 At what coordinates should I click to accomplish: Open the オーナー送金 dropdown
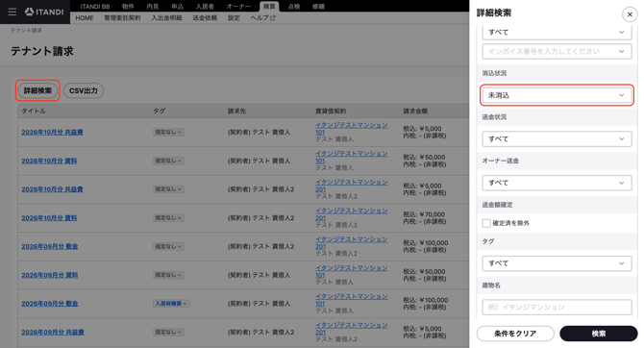click(x=557, y=183)
